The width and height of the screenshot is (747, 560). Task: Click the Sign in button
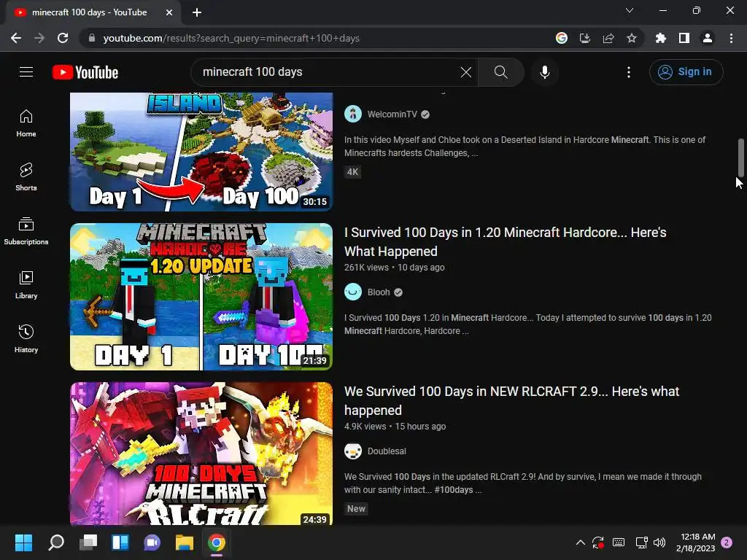click(x=686, y=72)
